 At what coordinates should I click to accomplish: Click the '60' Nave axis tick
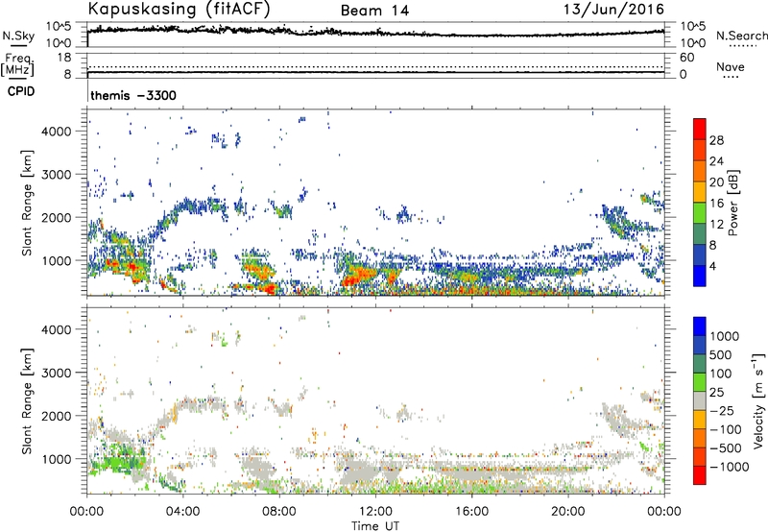tap(686, 58)
